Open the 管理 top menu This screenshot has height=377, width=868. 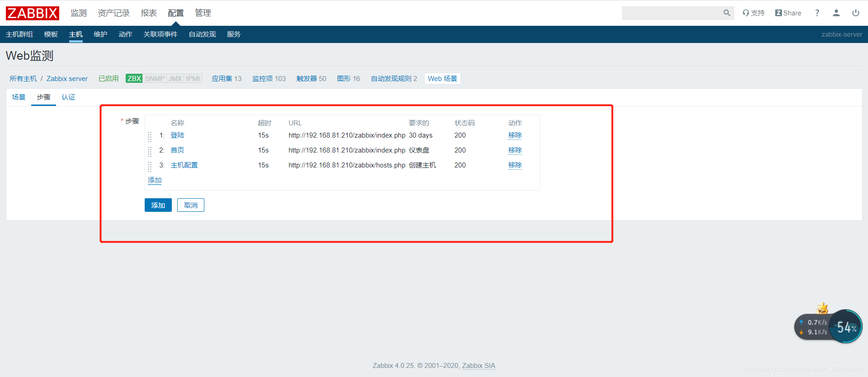[203, 13]
